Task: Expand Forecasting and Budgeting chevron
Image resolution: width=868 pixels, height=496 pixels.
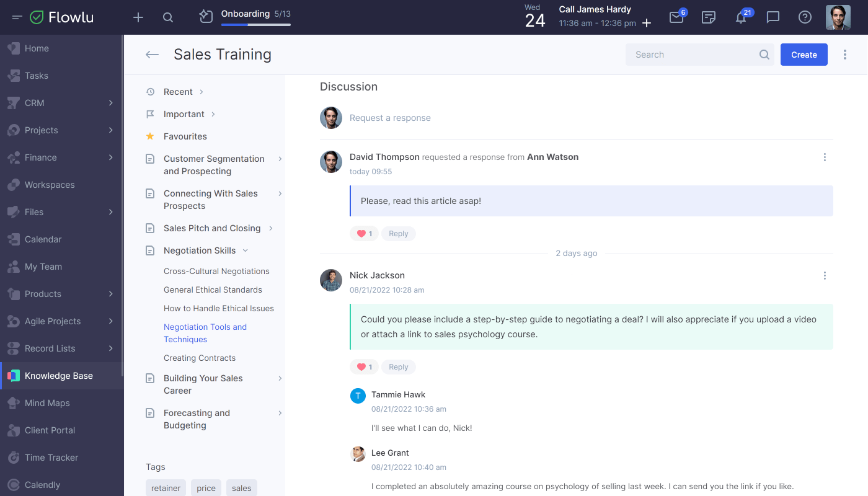Action: click(x=280, y=413)
